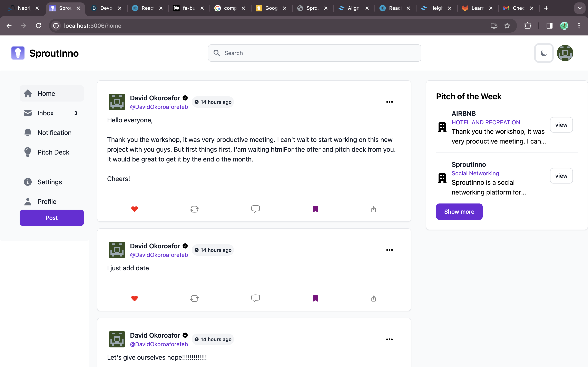The width and height of the screenshot is (588, 367).
Task: Open user avatar in the top header
Action: pyautogui.click(x=565, y=53)
